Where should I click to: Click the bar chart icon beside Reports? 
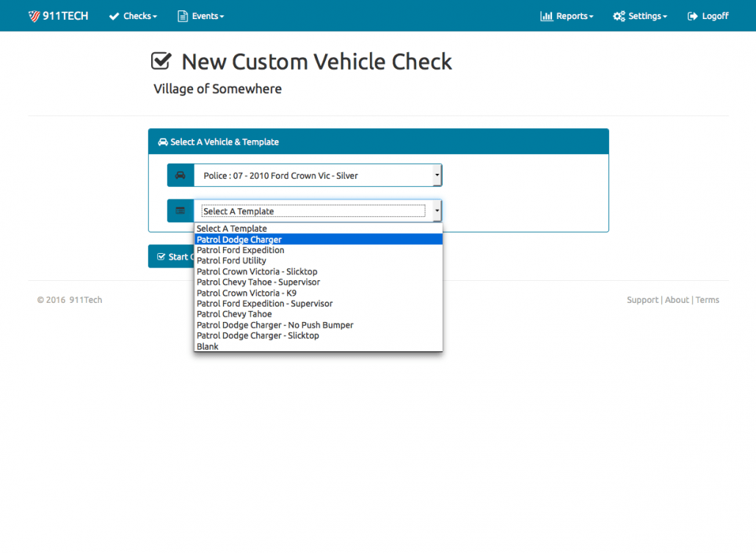(x=545, y=15)
